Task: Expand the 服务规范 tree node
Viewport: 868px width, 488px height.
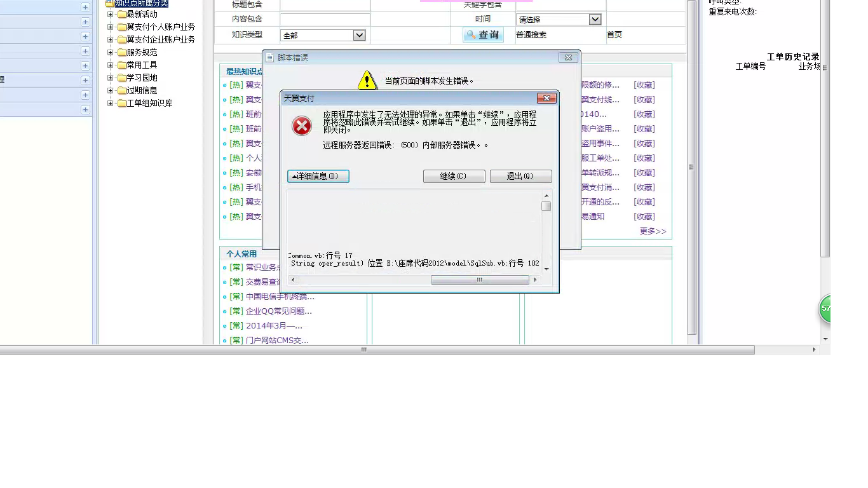Action: [x=110, y=52]
